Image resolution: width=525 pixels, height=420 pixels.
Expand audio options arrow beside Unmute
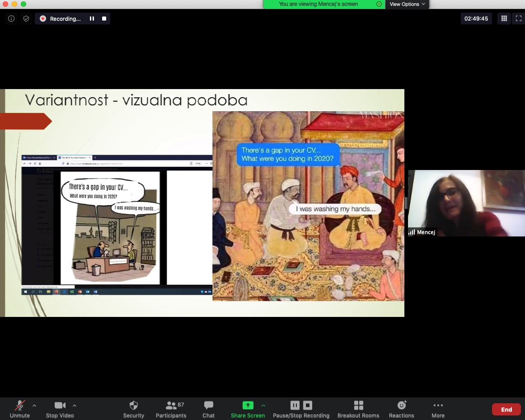(34, 406)
